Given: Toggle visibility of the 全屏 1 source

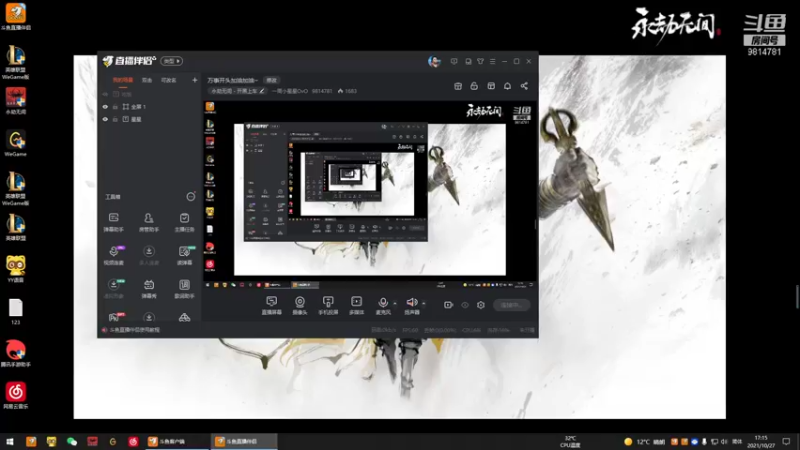Looking at the screenshot, I should click(105, 107).
